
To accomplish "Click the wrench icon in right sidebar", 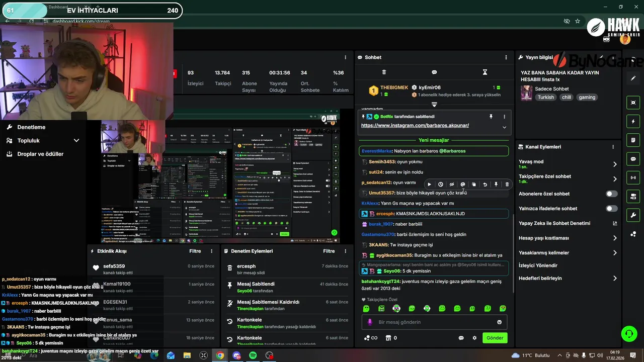I will (633, 215).
